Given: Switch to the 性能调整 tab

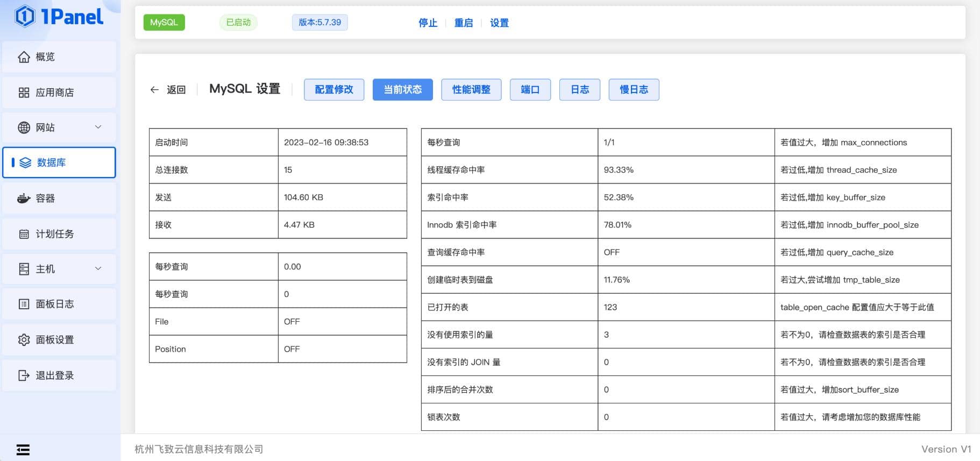Looking at the screenshot, I should point(471,90).
